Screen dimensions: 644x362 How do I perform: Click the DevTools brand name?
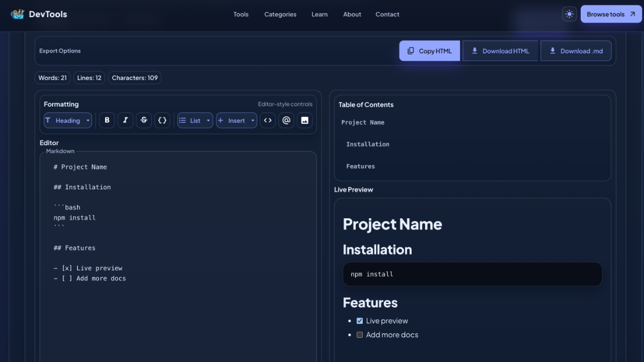coord(48,14)
